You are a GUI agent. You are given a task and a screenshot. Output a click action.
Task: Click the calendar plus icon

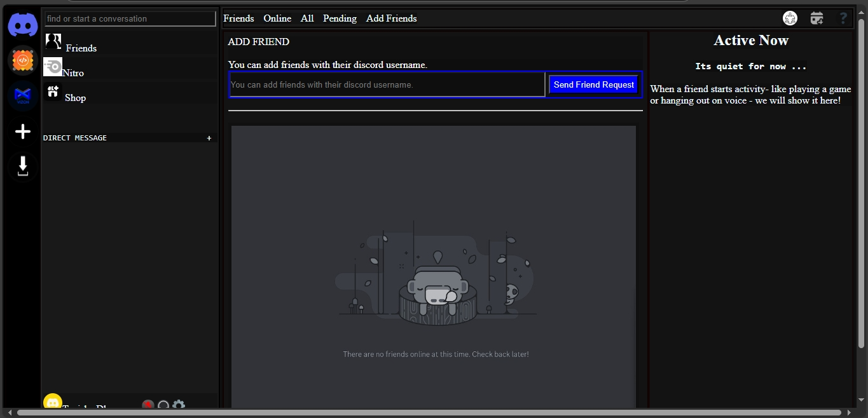(817, 18)
